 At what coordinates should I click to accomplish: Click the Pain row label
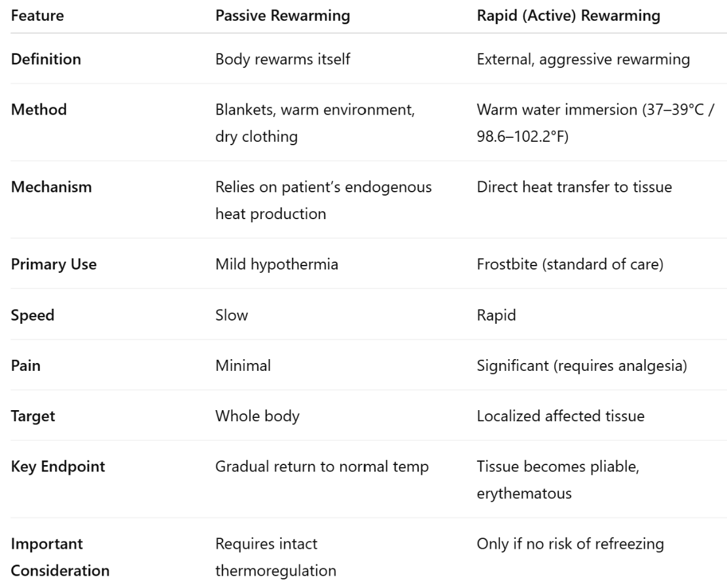click(x=26, y=366)
